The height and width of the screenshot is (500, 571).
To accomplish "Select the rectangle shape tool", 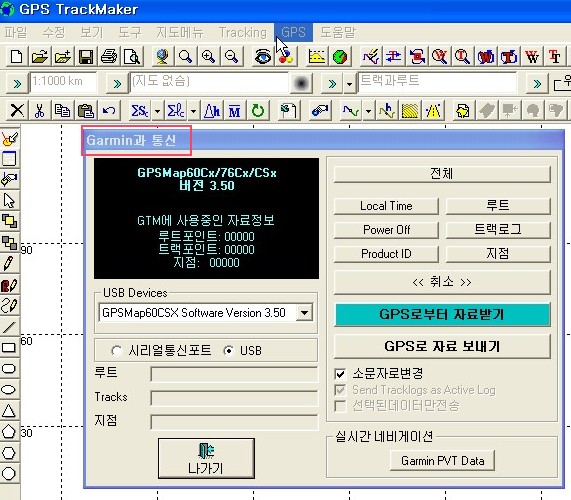I will tap(9, 347).
